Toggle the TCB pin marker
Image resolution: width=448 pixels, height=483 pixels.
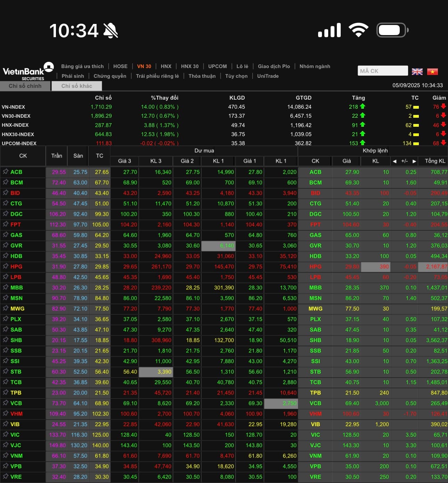(6, 382)
